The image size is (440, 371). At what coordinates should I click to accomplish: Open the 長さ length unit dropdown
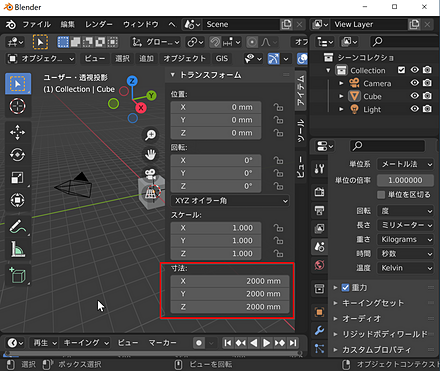(405, 225)
